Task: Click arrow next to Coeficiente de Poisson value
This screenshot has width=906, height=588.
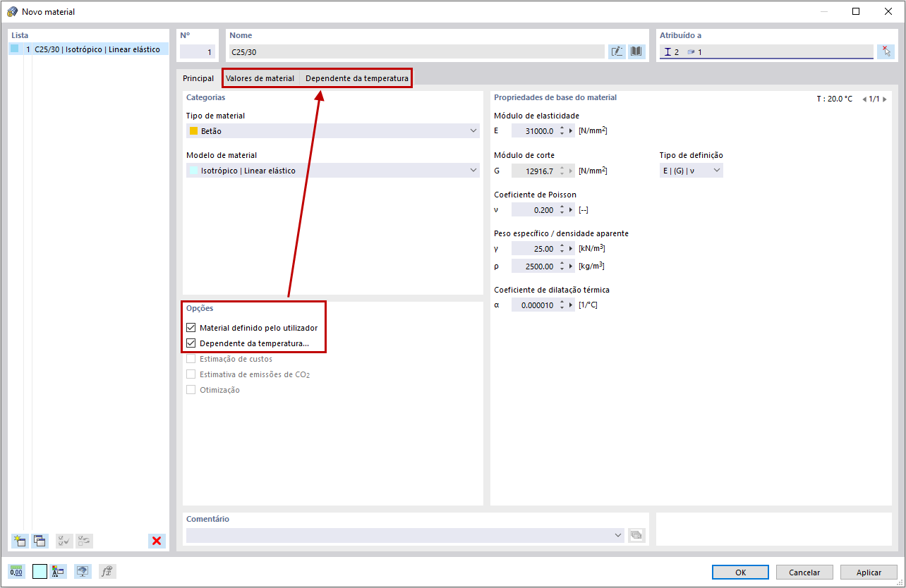Action: click(572, 210)
